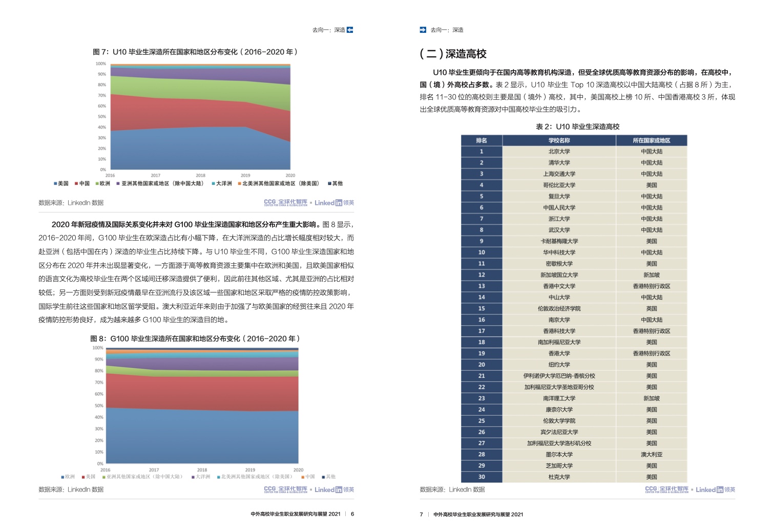Click the LinkedIn logo below the Figure 8 chart
Screen dimensions: 774x532
(334, 490)
